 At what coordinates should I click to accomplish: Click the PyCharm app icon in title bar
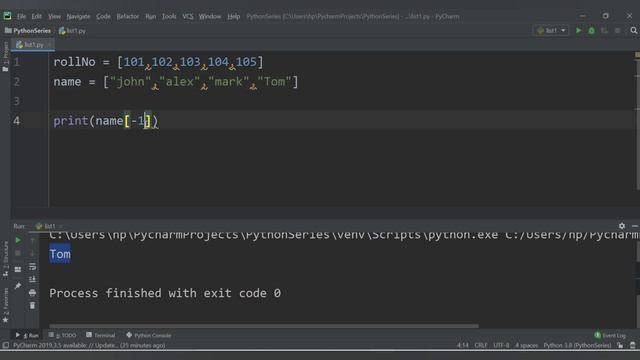pyautogui.click(x=7, y=16)
